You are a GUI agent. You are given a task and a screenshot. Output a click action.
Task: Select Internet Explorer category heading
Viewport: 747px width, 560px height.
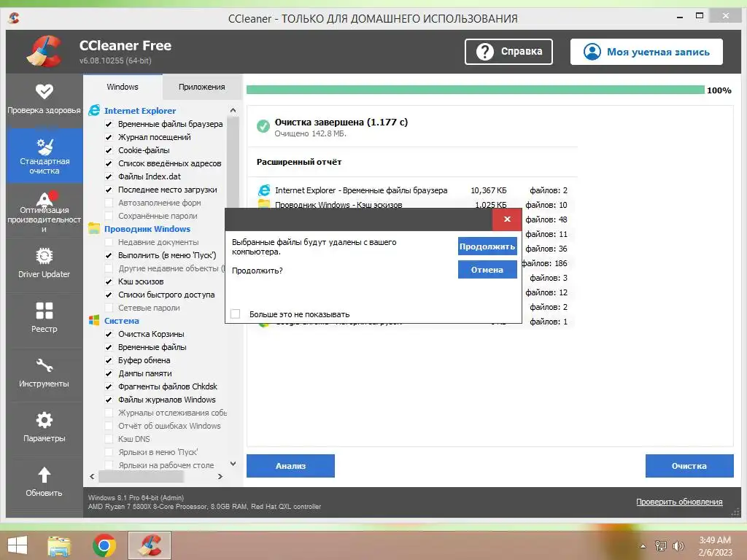coord(140,111)
